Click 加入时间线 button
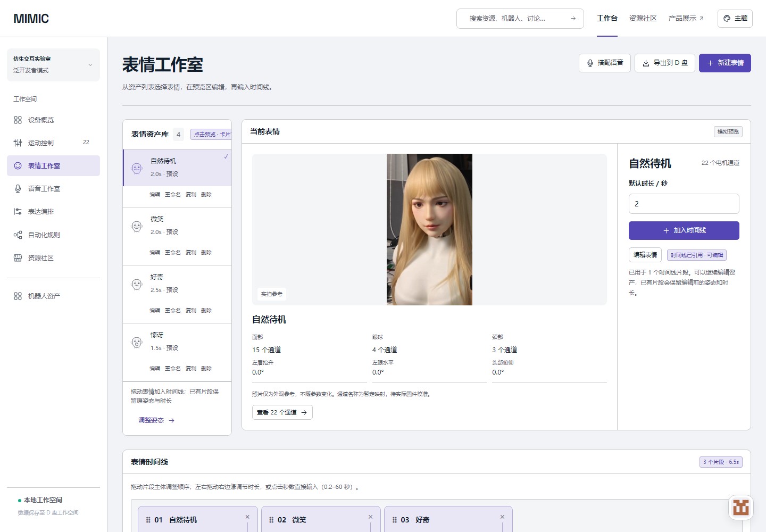Viewport: 766px width, 532px height. (684, 230)
